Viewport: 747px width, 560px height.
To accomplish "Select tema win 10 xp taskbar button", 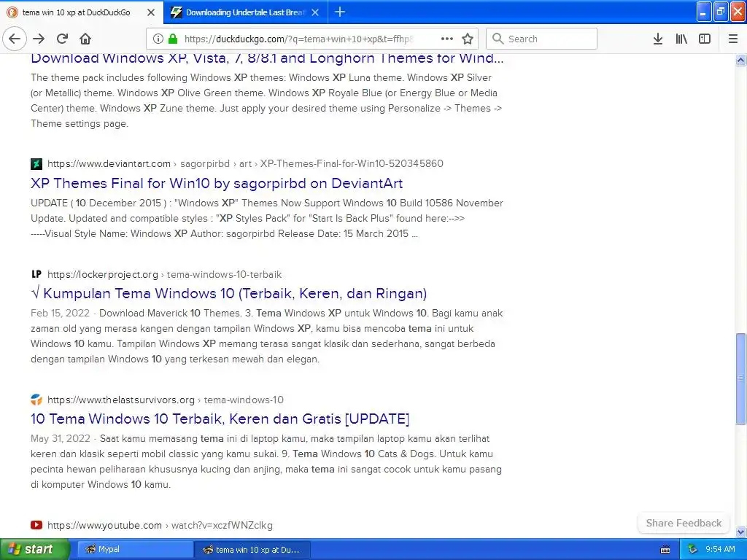I will (253, 550).
